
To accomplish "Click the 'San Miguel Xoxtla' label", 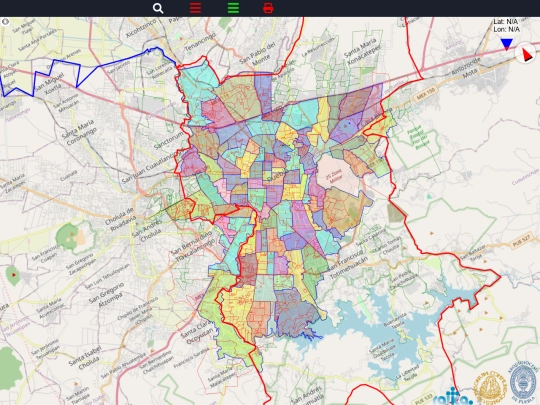I will (50, 85).
